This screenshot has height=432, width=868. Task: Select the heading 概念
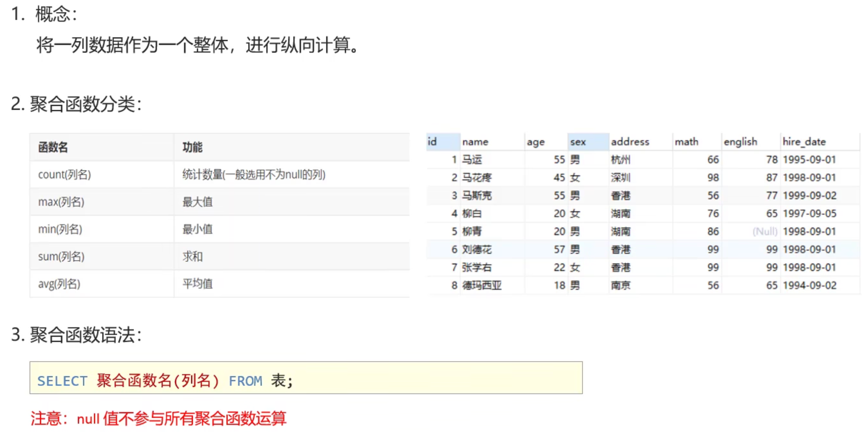(56, 14)
